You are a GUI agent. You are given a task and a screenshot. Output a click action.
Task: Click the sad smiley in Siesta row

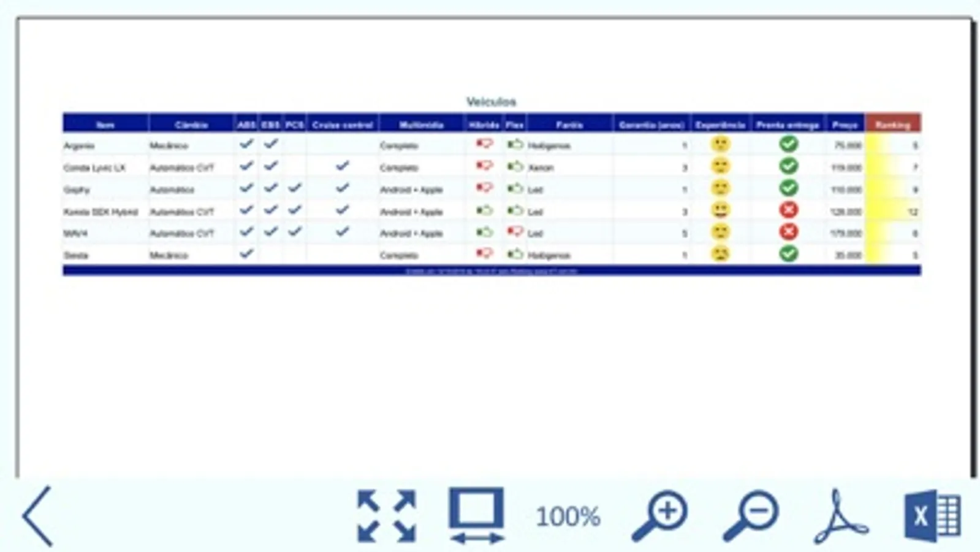point(720,253)
